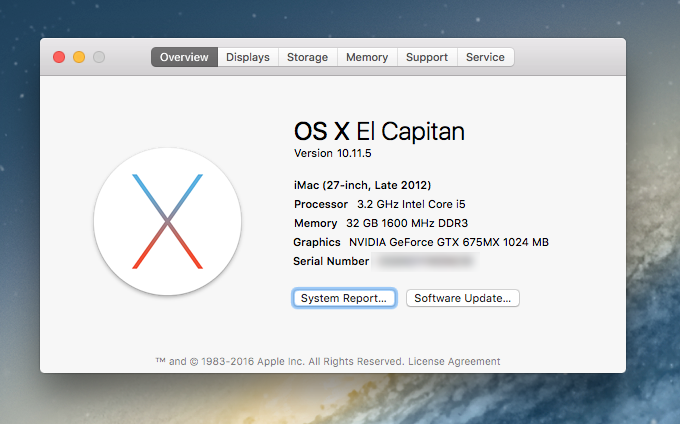
Task: Click the Processor label
Action: (x=321, y=204)
